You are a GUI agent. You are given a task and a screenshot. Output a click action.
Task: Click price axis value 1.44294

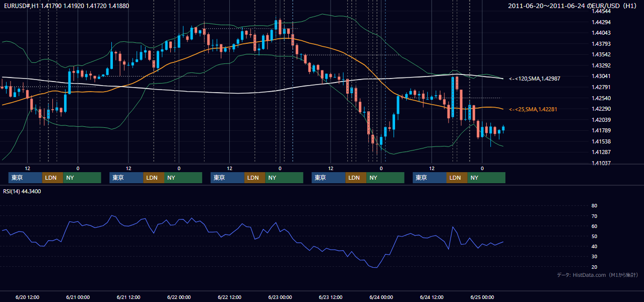[x=601, y=22]
